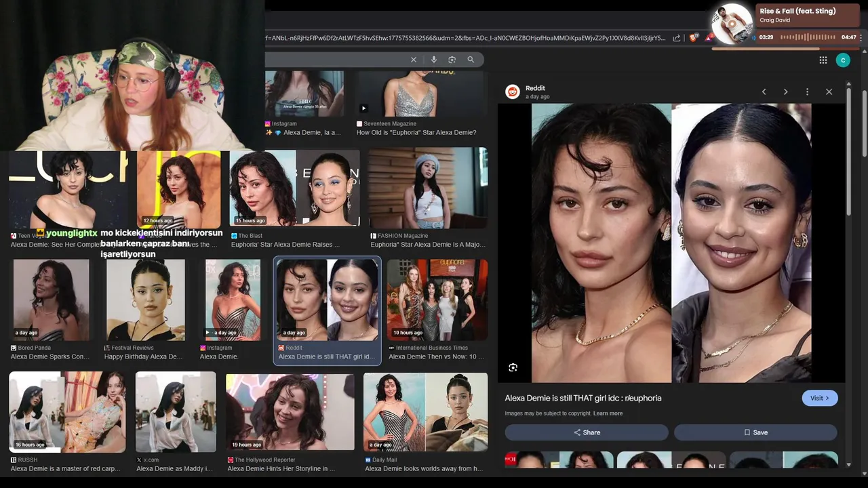Show next image in preview panel
This screenshot has height=488, width=868.
click(786, 91)
